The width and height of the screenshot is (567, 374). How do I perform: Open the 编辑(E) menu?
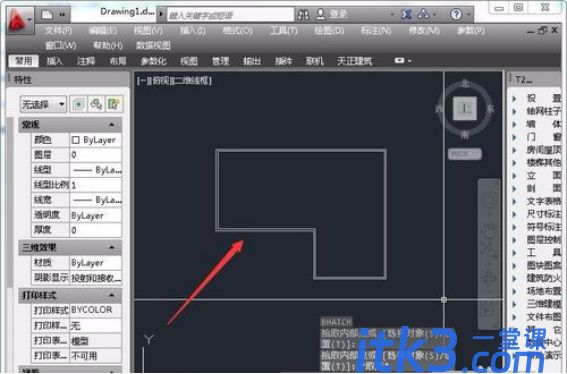[x=103, y=31]
